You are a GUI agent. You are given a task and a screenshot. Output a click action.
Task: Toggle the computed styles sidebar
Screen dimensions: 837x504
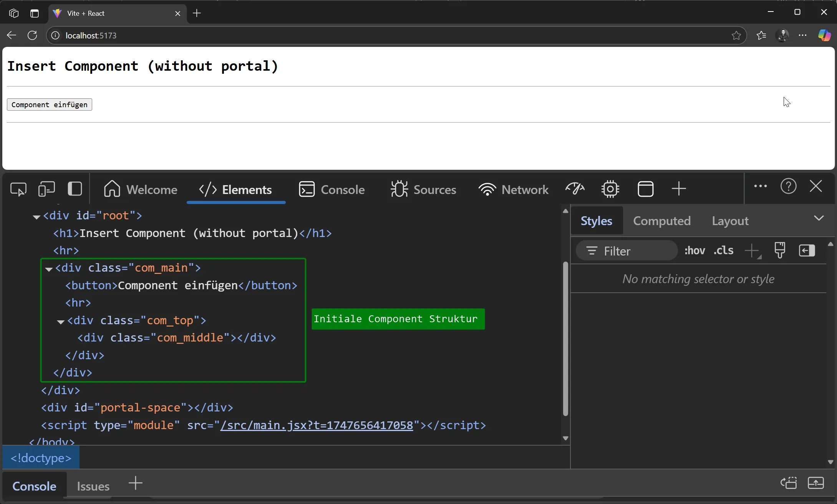(807, 250)
